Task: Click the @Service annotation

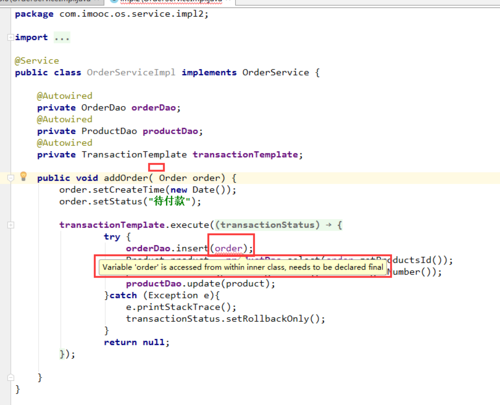Action: [x=37, y=61]
